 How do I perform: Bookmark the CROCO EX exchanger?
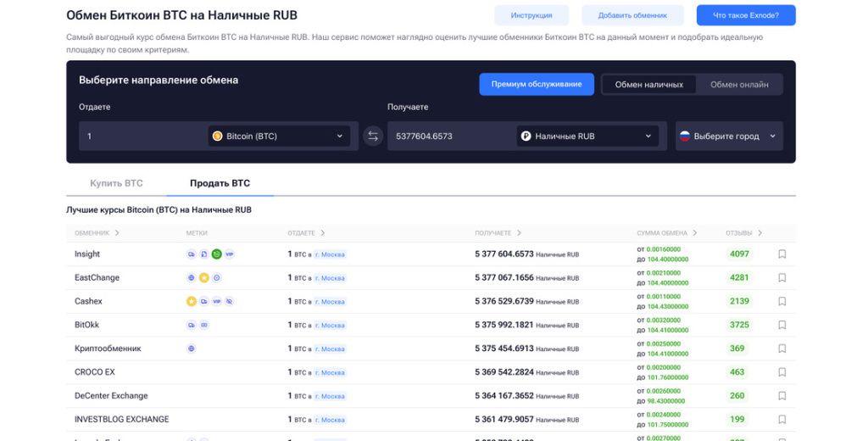click(782, 372)
